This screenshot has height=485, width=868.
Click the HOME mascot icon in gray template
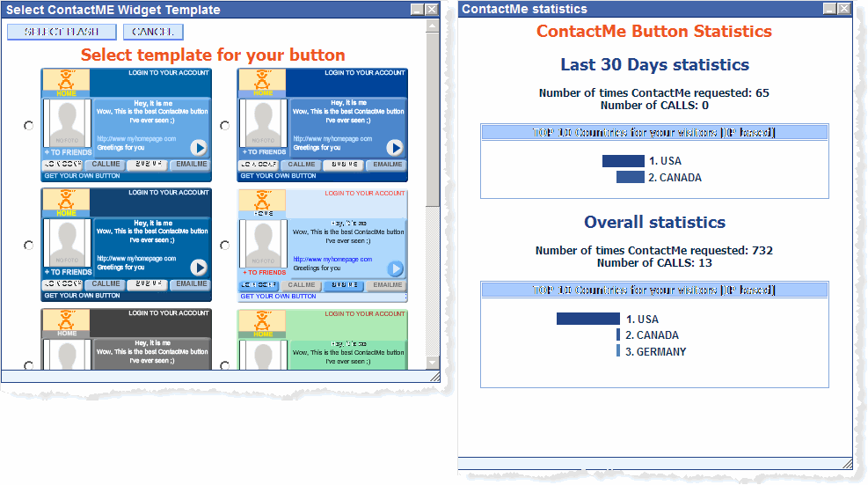tap(66, 323)
